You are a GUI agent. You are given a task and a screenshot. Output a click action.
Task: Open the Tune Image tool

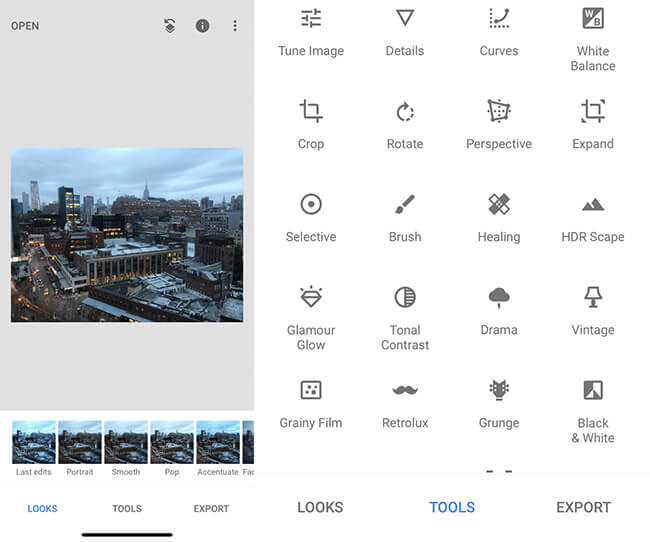311,33
